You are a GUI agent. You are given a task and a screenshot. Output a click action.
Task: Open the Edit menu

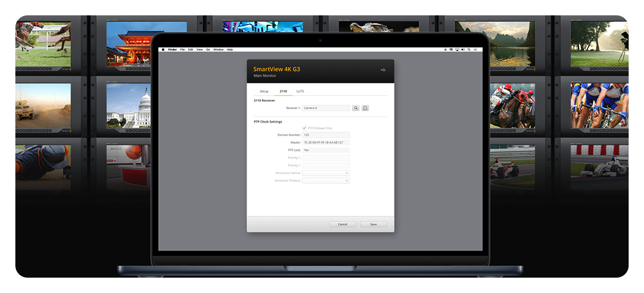191,49
